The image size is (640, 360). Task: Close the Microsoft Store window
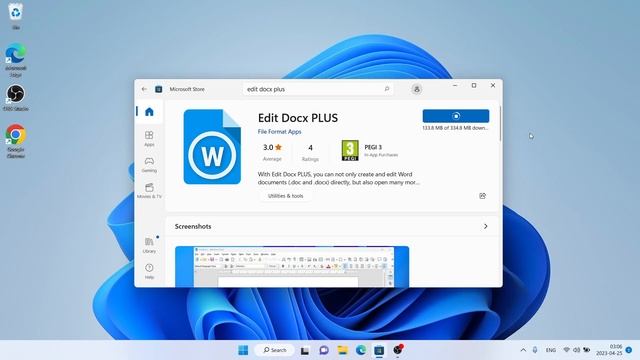493,85
